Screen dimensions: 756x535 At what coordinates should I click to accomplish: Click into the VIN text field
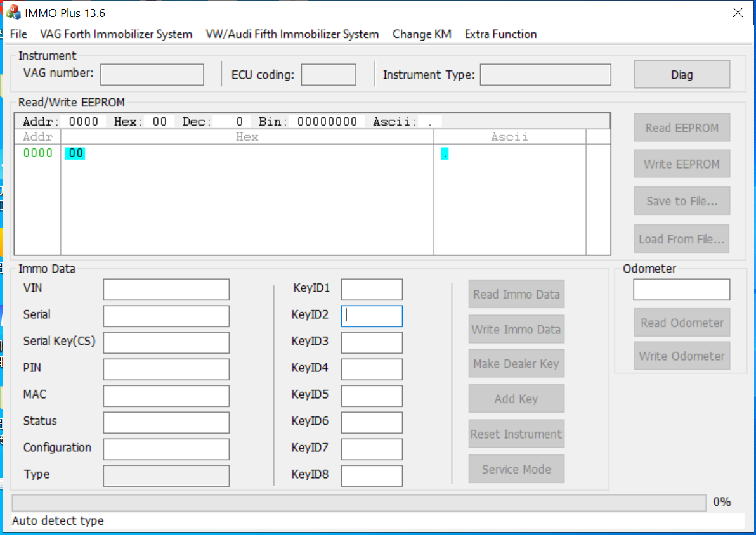pos(166,289)
